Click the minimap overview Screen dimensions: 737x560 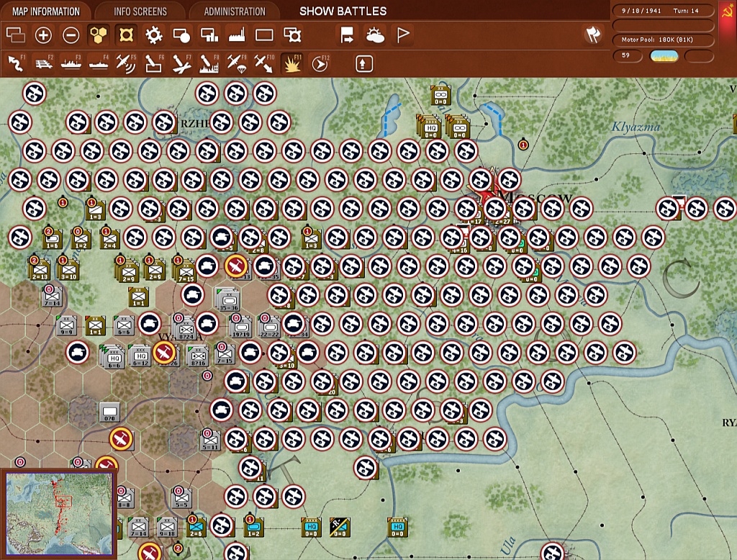coord(59,513)
